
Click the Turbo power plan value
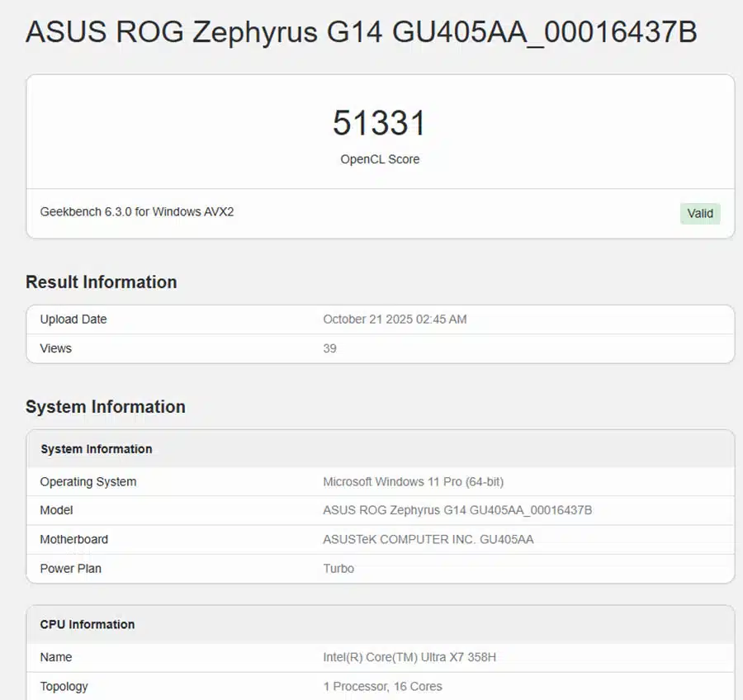(x=338, y=568)
